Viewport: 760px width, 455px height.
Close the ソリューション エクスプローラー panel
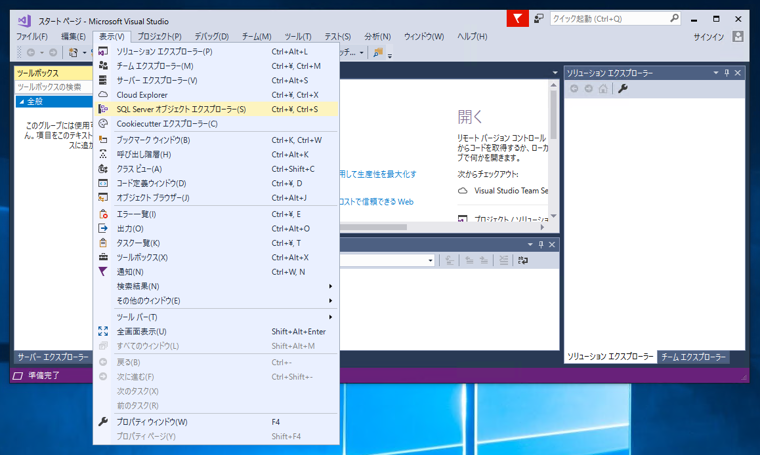pos(738,73)
